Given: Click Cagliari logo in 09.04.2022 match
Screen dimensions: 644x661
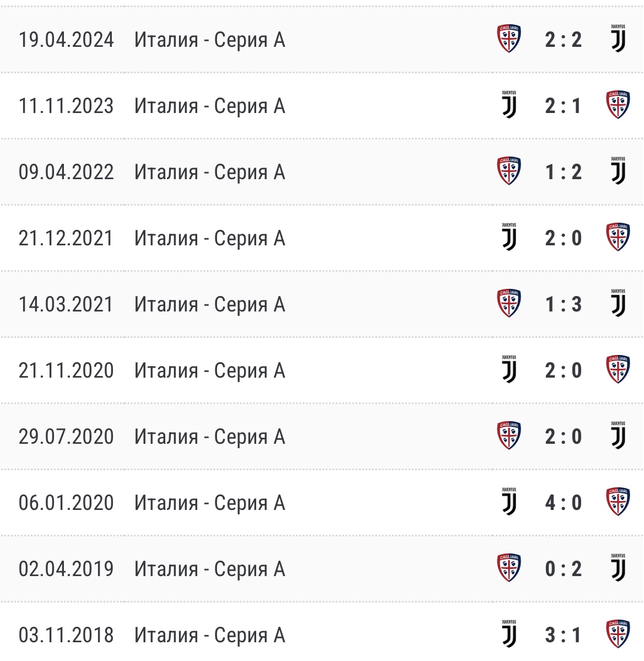Looking at the screenshot, I should coord(509,171).
